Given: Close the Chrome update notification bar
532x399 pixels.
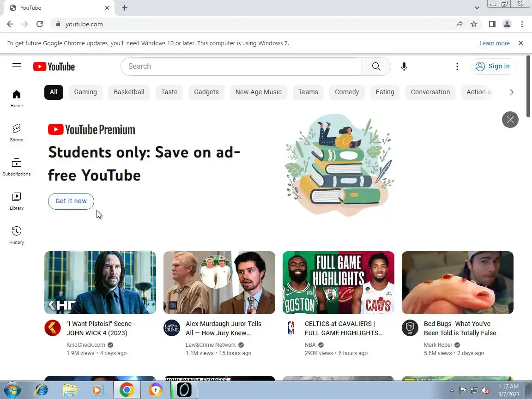Looking at the screenshot, I should (521, 43).
